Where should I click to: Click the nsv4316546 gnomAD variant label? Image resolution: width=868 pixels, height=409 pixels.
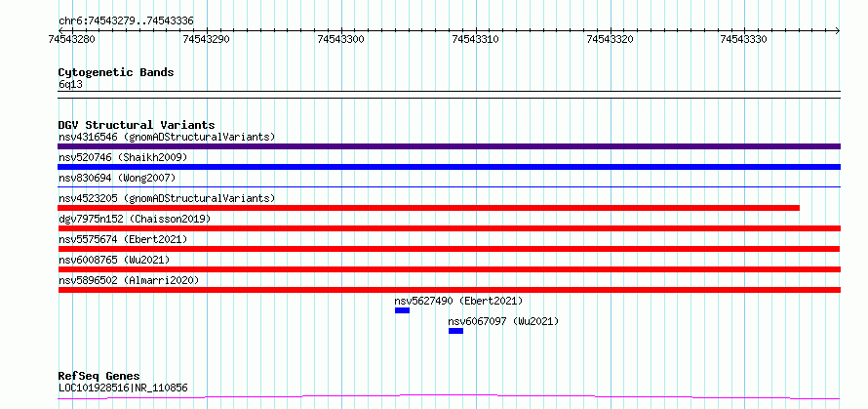click(x=167, y=137)
